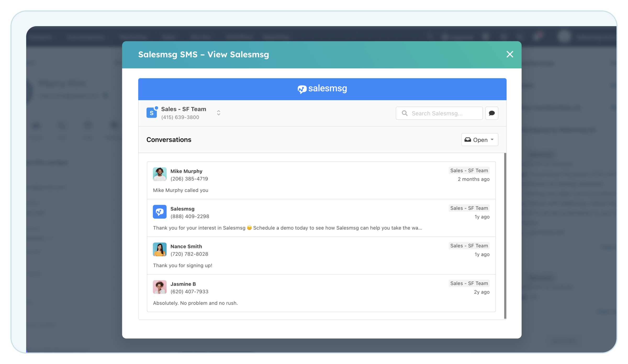Click Mike Murphy's profile avatar
This screenshot has width=628, height=364.
(159, 174)
